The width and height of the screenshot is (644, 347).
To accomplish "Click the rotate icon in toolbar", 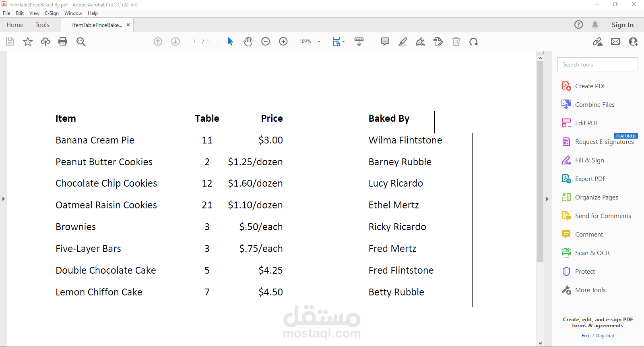I will point(474,42).
